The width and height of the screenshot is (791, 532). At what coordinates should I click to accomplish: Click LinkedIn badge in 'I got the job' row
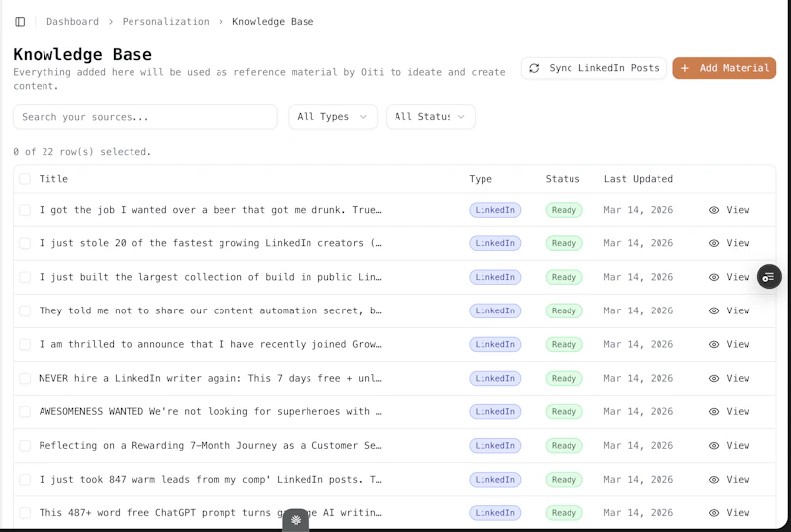coord(495,210)
